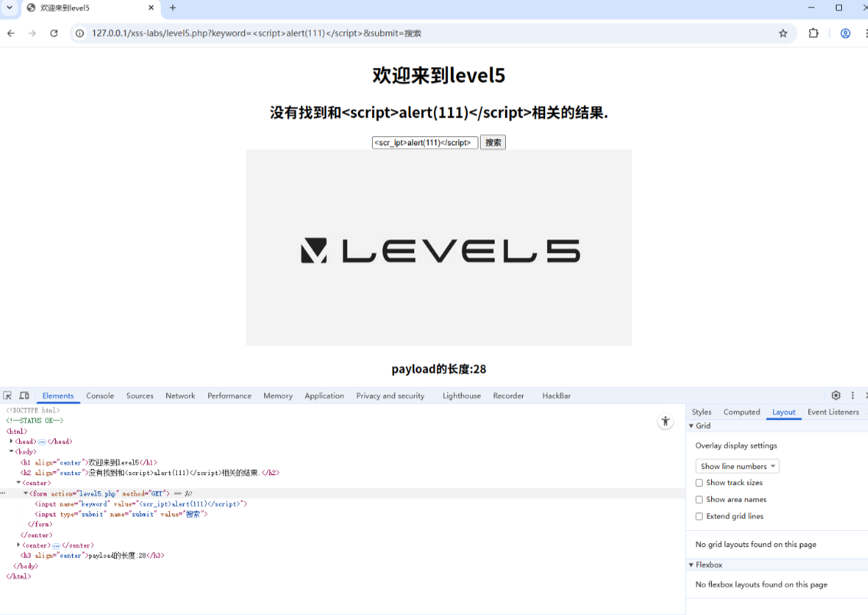Go forward in browser history
Image resolution: width=868 pixels, height=615 pixels.
click(x=32, y=33)
